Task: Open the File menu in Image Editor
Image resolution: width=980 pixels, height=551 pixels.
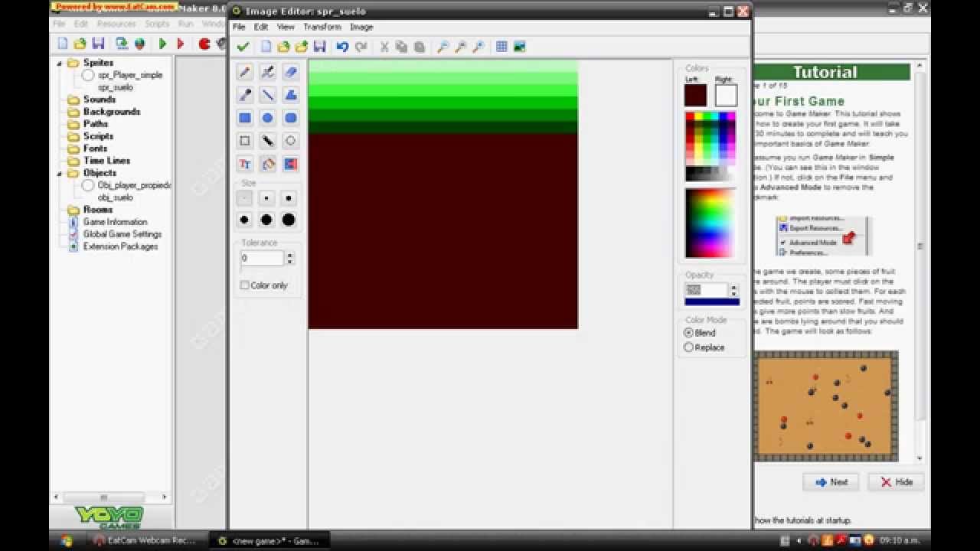Action: click(239, 27)
